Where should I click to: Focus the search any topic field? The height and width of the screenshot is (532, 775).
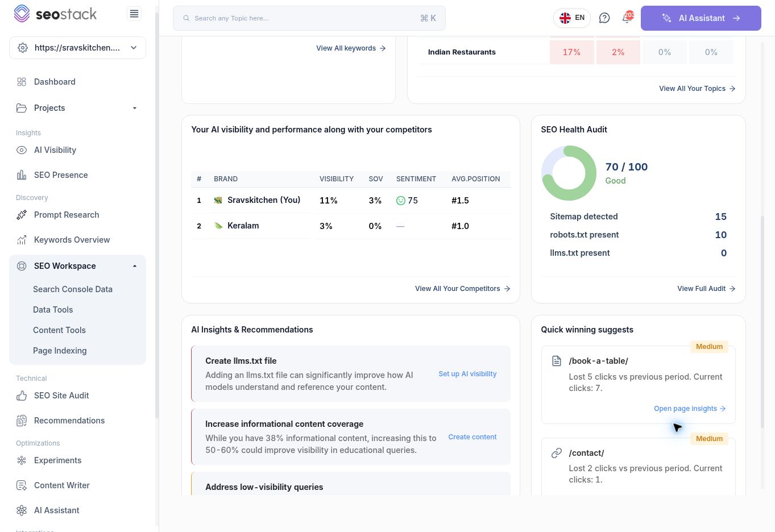(309, 18)
